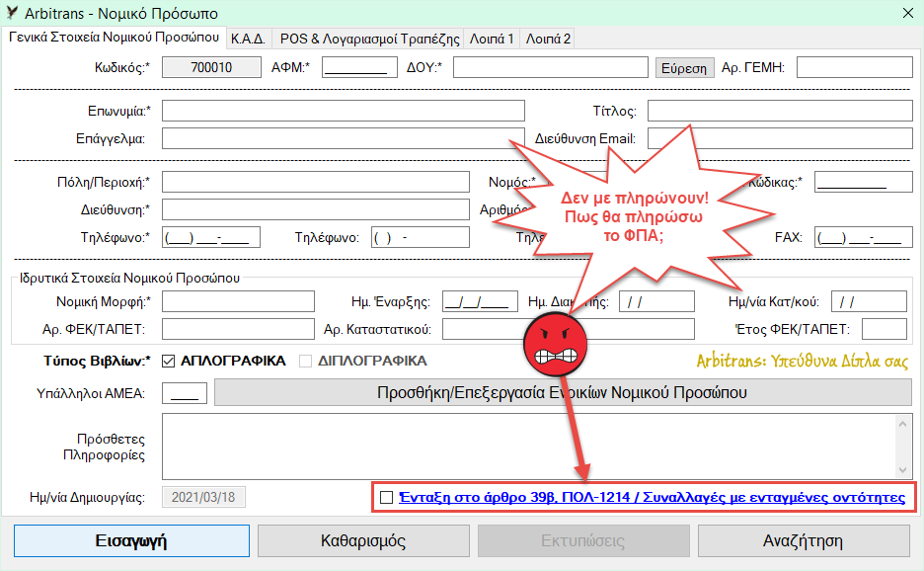Click the Εκτυπώσεις button
This screenshot has height=571, width=924.
point(583,541)
